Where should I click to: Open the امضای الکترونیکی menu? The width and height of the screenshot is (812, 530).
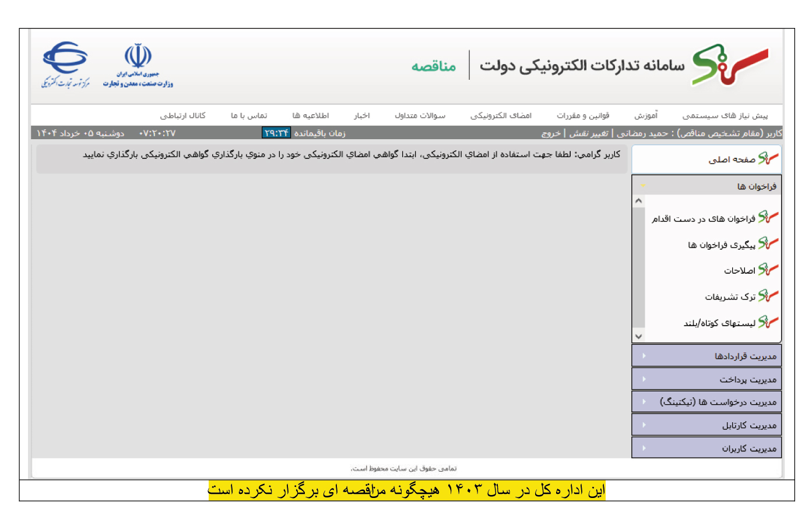click(501, 115)
